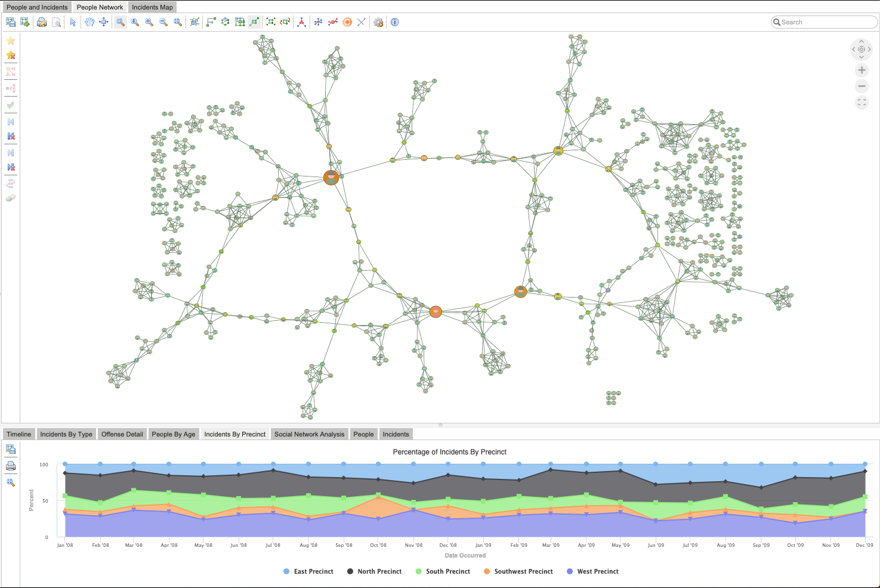Switch to the Incidents Map tab
The width and height of the screenshot is (880, 588).
click(152, 7)
